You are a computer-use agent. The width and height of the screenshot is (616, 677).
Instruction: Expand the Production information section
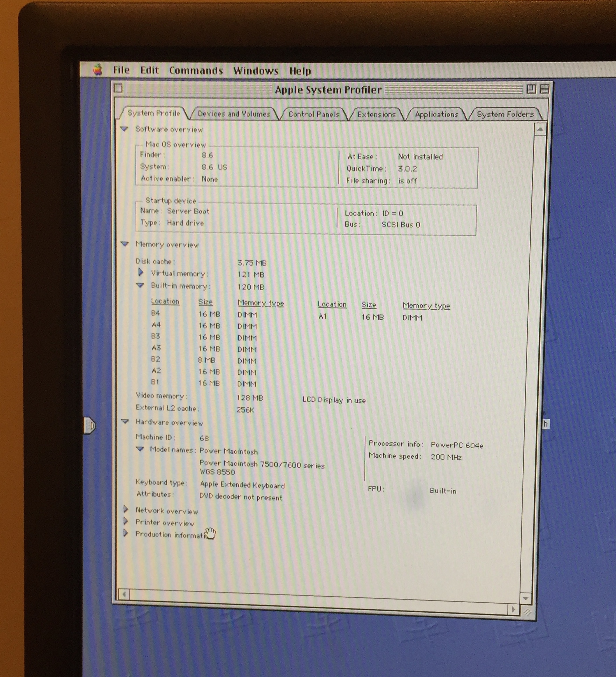[126, 533]
